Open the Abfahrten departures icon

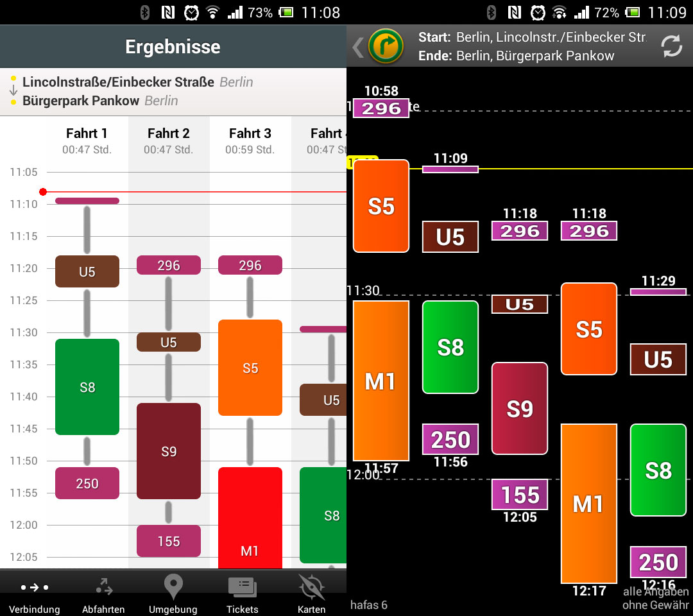point(103,587)
